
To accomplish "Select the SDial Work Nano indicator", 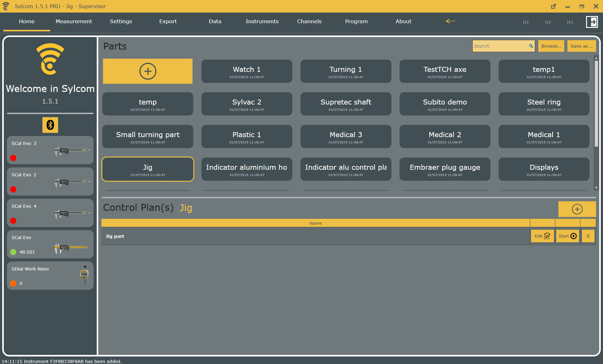I will pos(50,276).
